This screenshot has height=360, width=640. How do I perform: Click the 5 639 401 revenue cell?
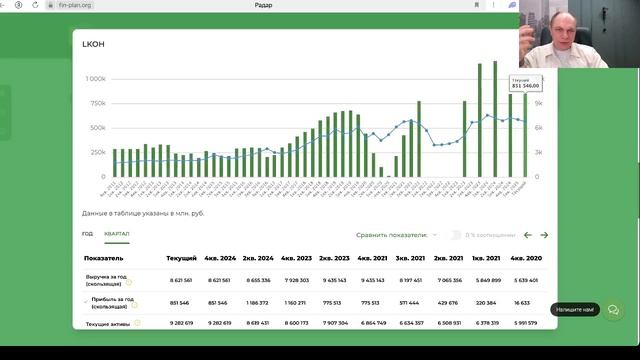point(526,280)
